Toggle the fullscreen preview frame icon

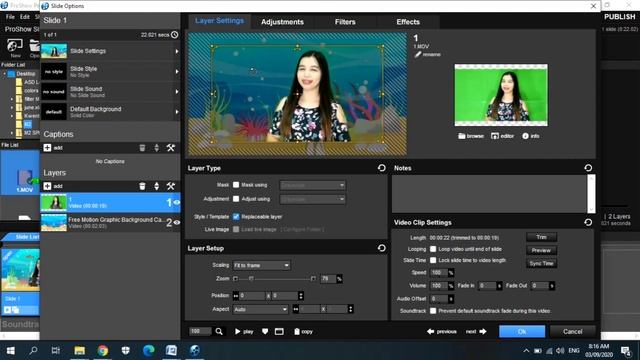pyautogui.click(x=279, y=331)
